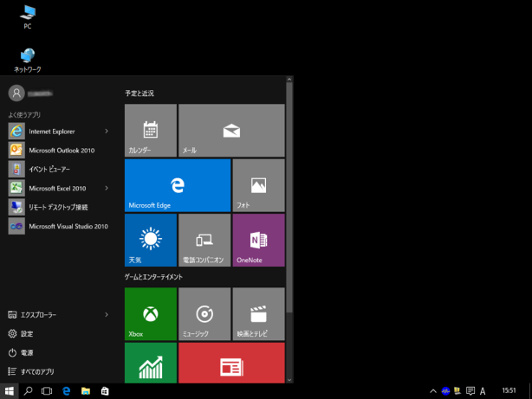Open File Explorer from taskbar
The image size is (532, 399).
86,391
